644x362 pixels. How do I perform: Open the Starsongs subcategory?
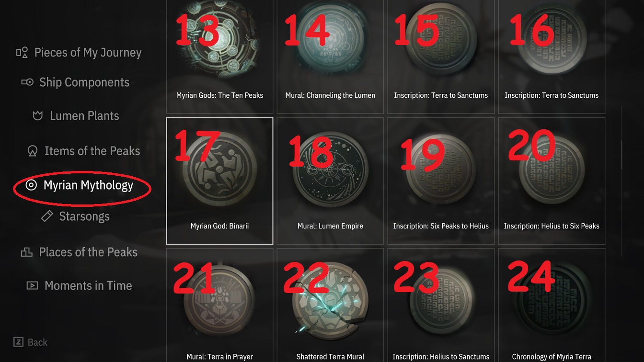[x=76, y=216]
